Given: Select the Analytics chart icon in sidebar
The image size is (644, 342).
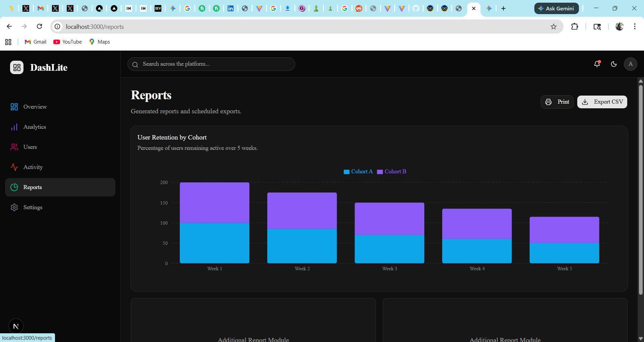Looking at the screenshot, I should [14, 127].
